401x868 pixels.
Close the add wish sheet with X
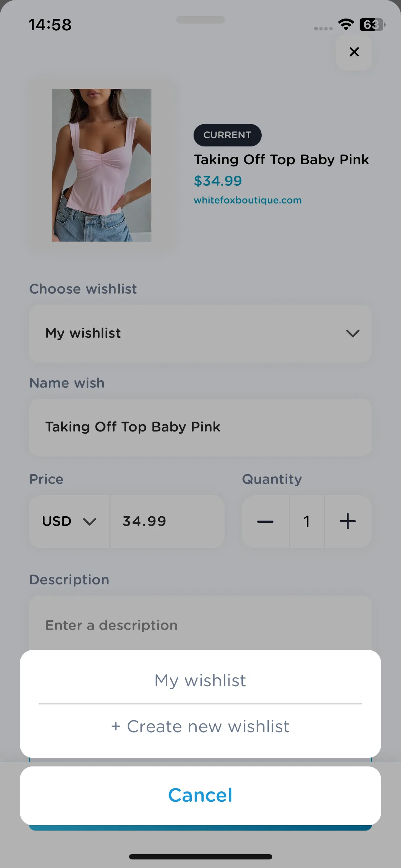pyautogui.click(x=354, y=52)
